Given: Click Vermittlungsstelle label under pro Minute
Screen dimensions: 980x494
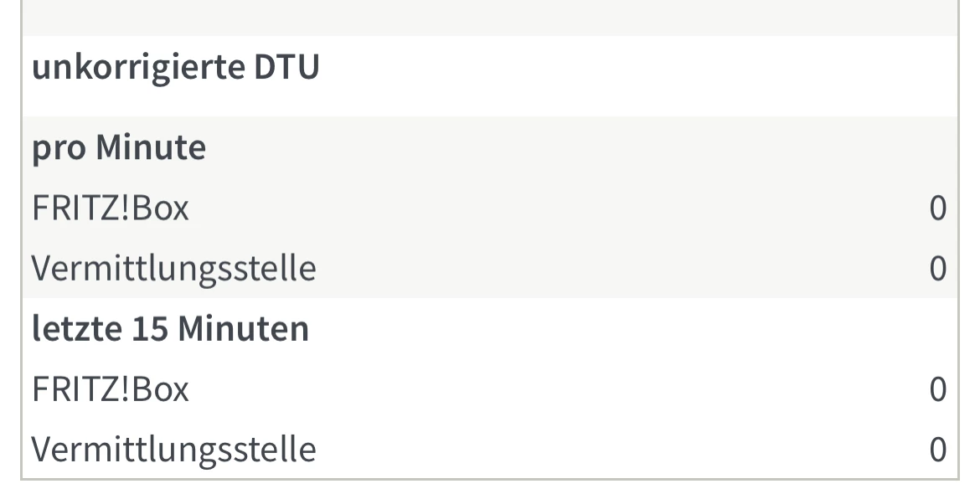Looking at the screenshot, I should (x=173, y=269).
